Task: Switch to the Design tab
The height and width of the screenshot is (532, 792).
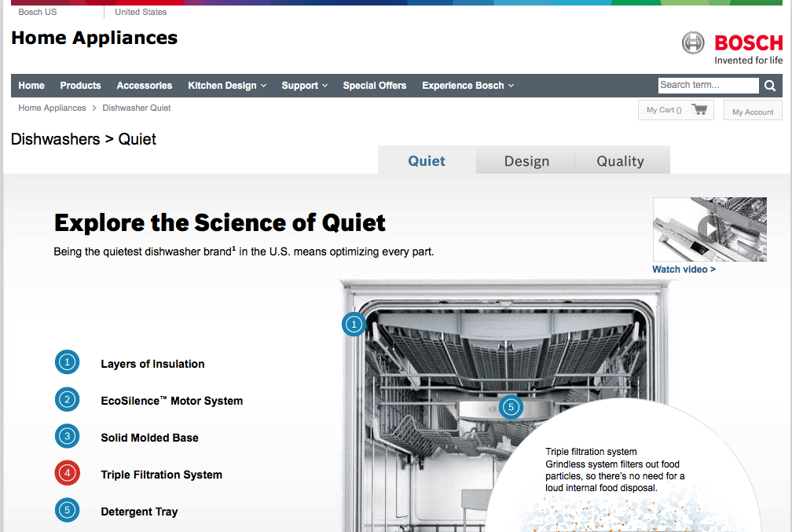Action: click(526, 160)
